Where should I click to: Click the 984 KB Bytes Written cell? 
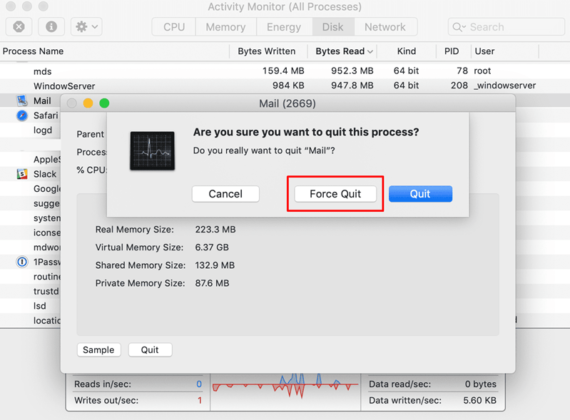tap(288, 85)
